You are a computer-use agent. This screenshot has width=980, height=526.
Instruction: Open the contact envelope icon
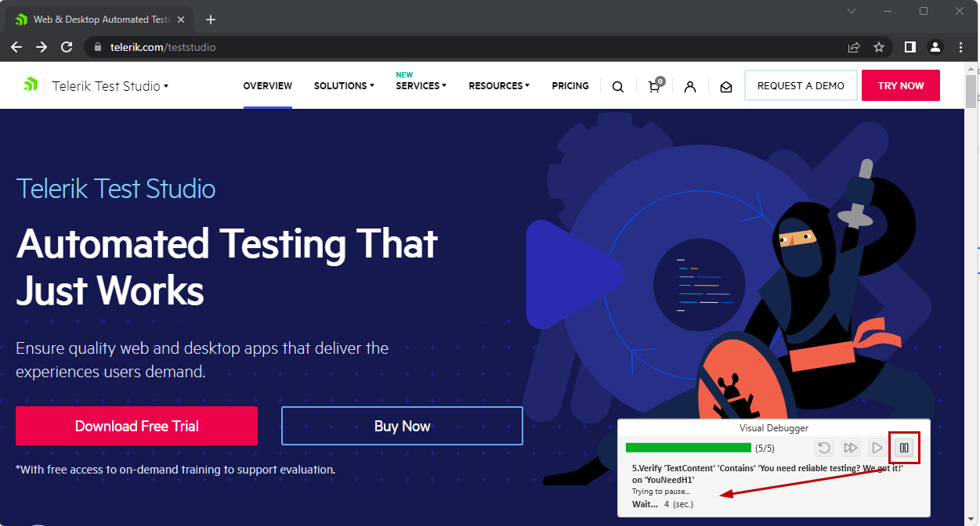pos(726,87)
